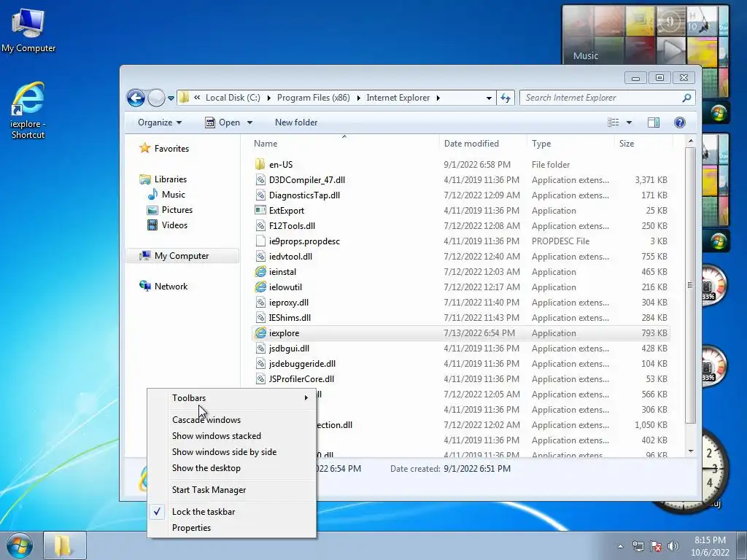Click the Explorer folder taskbar button
This screenshot has height=560, width=747.
tap(65, 545)
